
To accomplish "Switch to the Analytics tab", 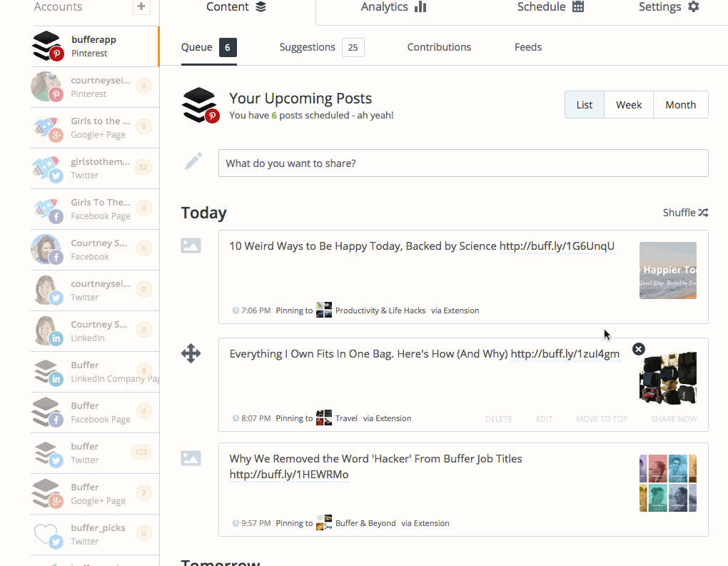I will click(x=393, y=7).
